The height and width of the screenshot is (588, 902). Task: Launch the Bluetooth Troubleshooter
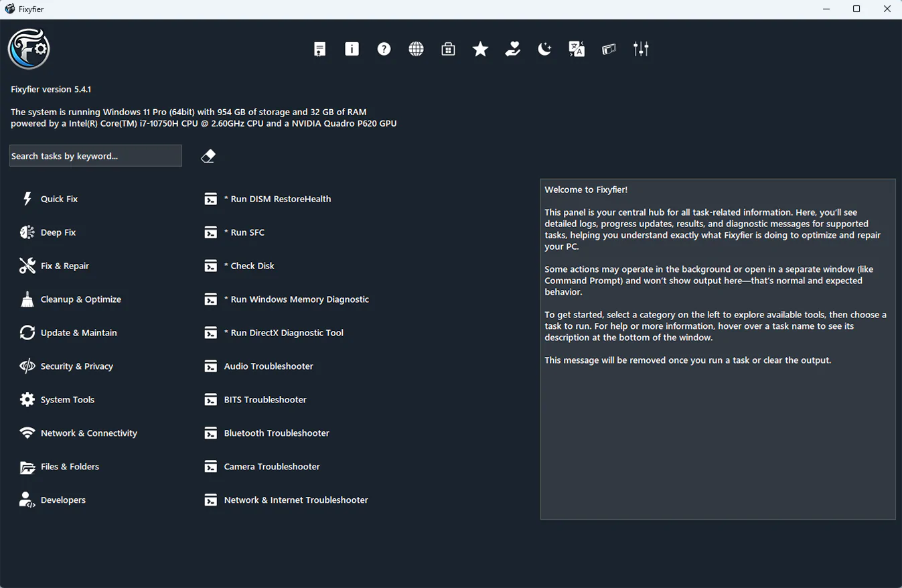tap(277, 433)
